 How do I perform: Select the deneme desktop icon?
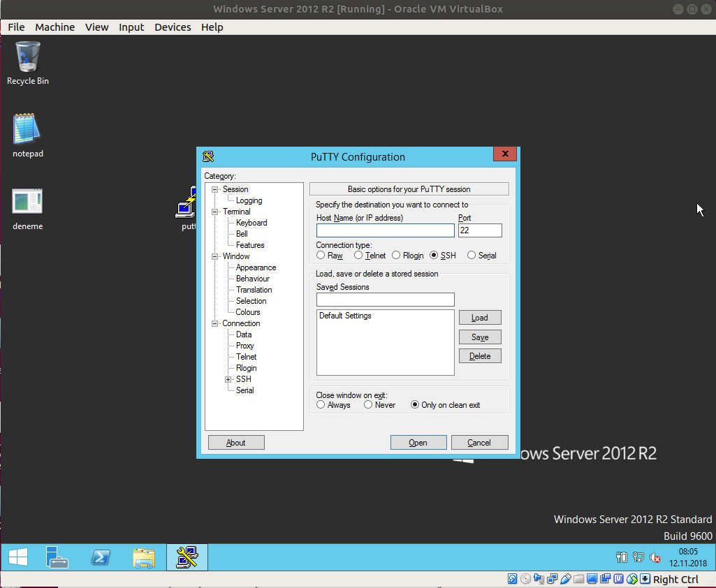coord(27,209)
